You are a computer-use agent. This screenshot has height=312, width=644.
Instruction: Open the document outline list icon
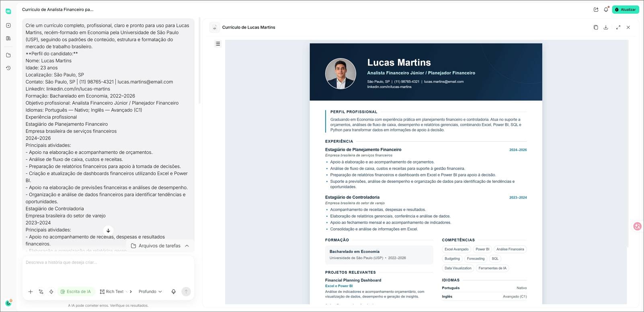pos(218,43)
